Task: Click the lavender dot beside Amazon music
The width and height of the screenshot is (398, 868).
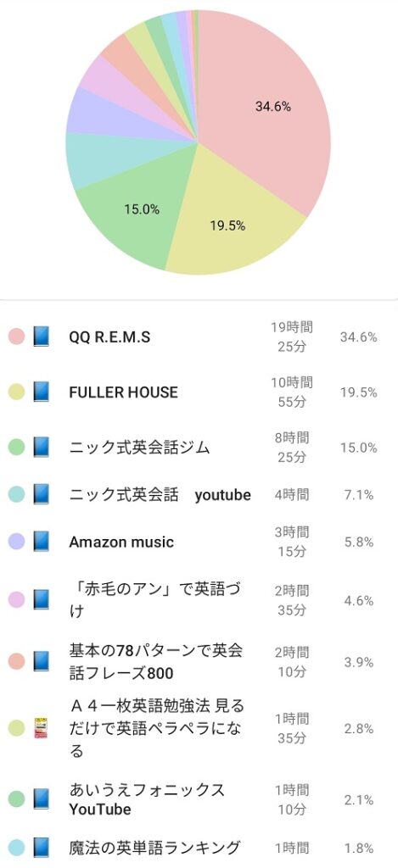Action: (17, 542)
